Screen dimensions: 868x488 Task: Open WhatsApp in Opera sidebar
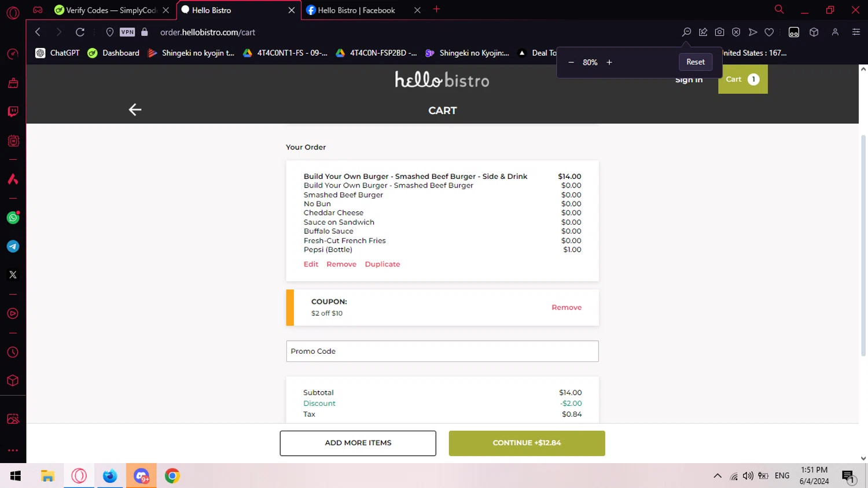click(13, 218)
